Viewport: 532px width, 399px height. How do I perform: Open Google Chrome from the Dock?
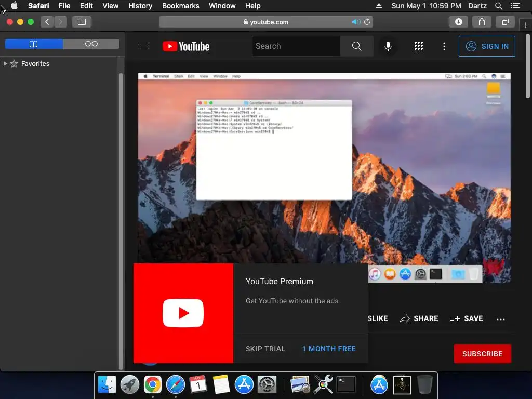coord(153,385)
